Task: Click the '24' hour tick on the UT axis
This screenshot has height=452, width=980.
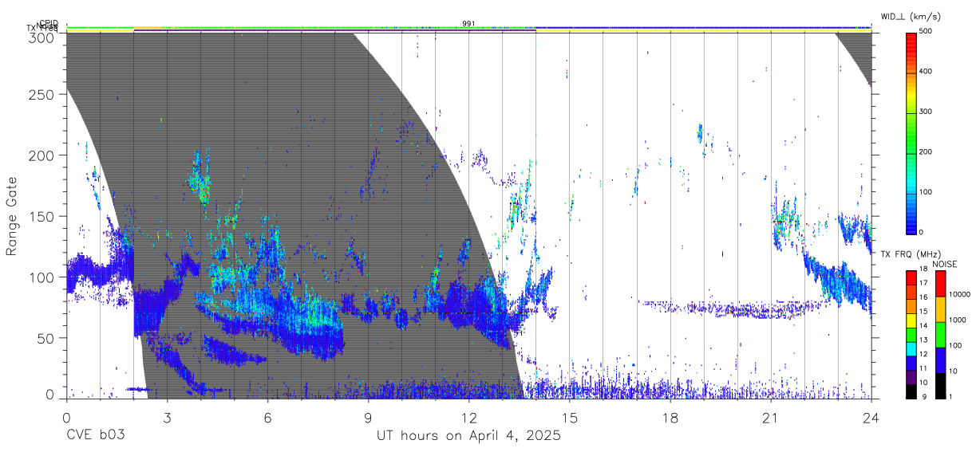Action: coord(871,417)
